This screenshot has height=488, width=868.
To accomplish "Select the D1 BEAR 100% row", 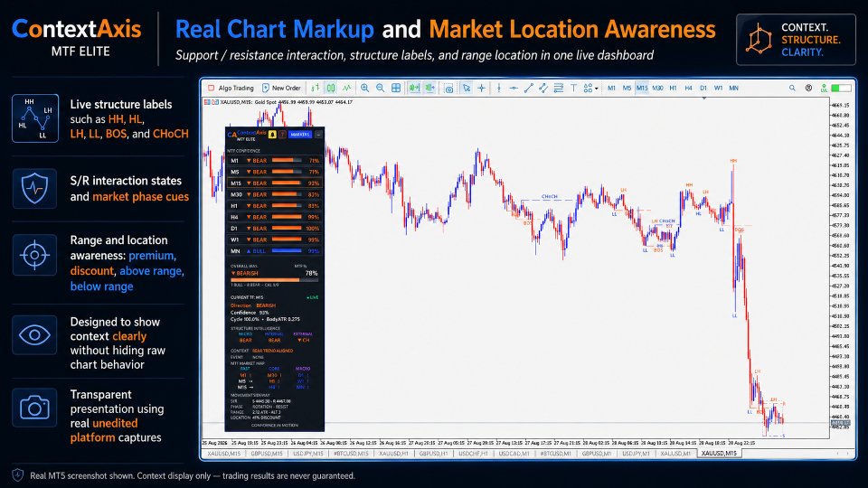I will tap(275, 229).
